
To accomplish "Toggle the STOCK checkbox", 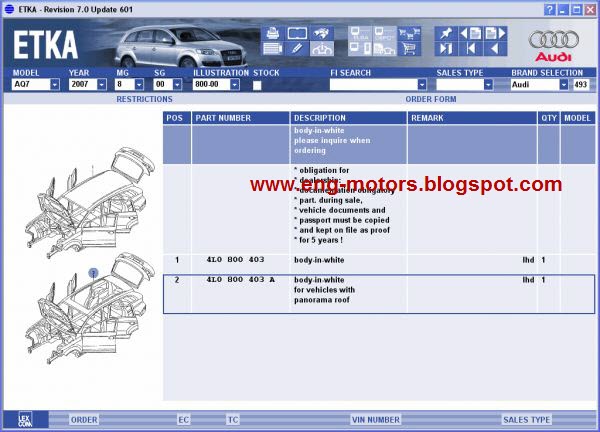I will click(x=257, y=85).
